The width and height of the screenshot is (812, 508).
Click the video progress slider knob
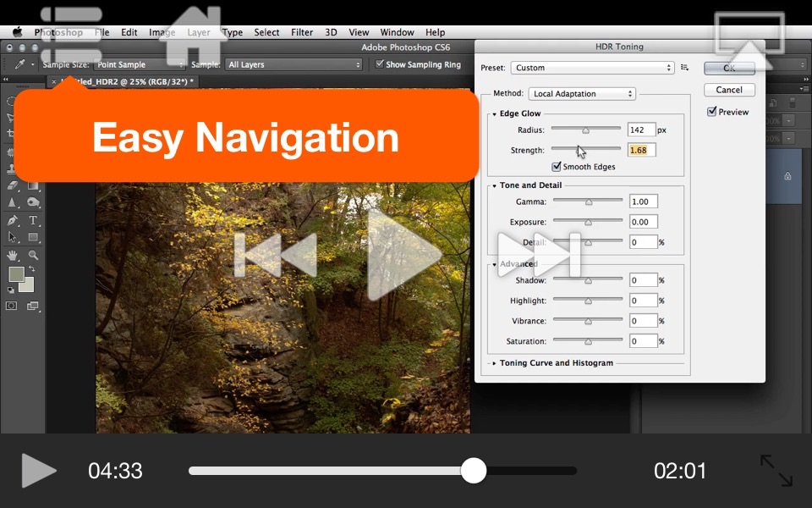(x=474, y=470)
